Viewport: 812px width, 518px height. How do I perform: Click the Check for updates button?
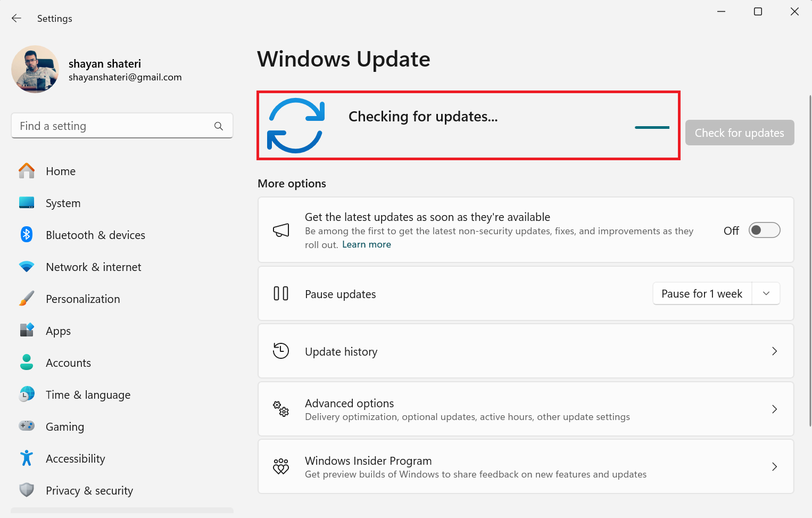[x=740, y=133]
